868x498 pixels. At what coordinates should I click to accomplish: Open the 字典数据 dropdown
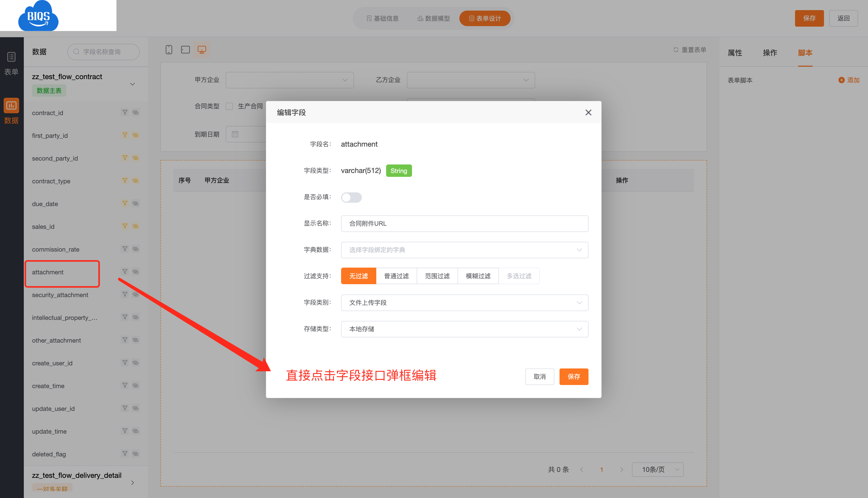point(465,250)
